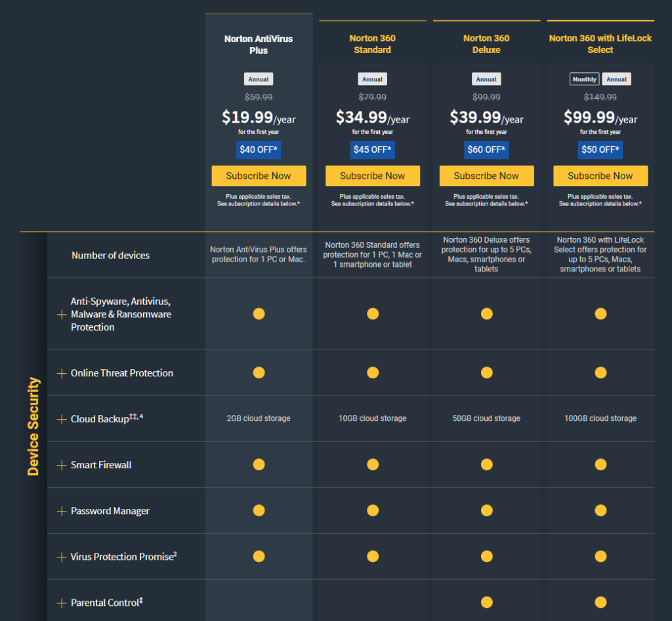Image resolution: width=672 pixels, height=621 pixels.
Task: Click Anti-Spyware dot under 360 Deluxe
Action: point(487,313)
